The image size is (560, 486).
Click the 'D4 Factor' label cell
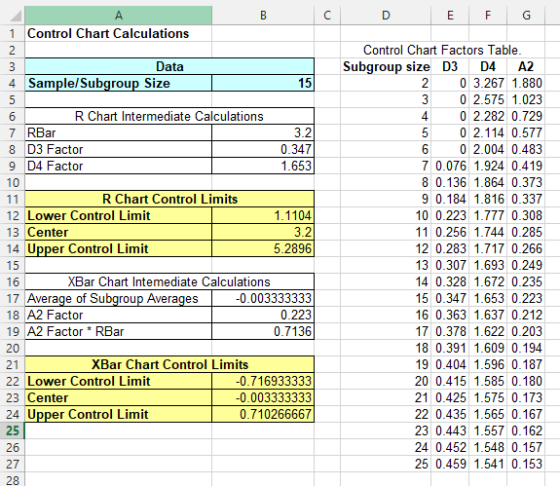pos(118,166)
